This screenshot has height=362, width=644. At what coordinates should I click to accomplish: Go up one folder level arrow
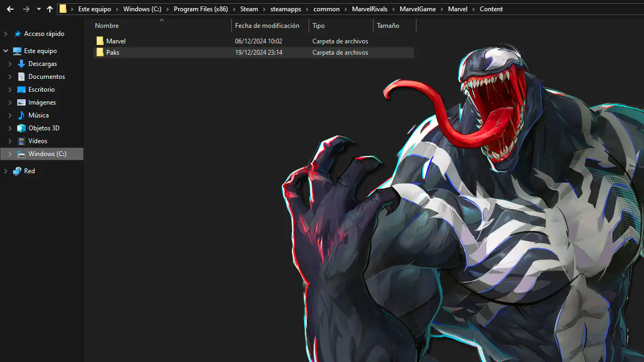[50, 9]
